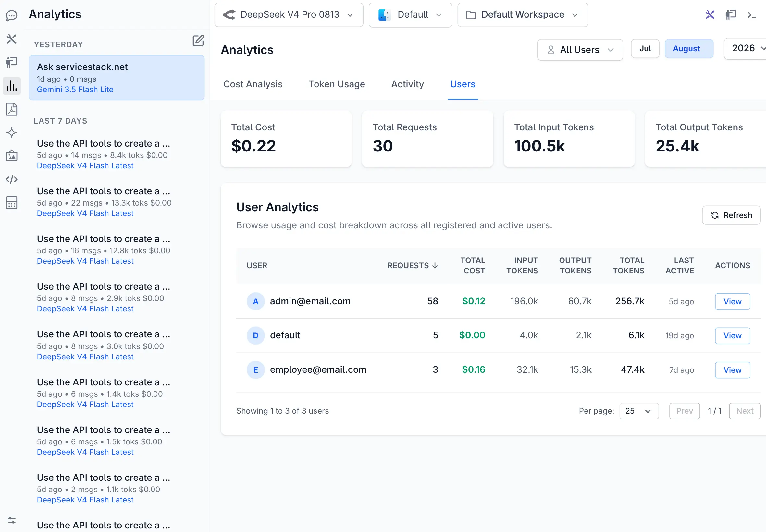Open the PDF document sidebar icon
Screen dimensions: 766x532
click(x=12, y=109)
